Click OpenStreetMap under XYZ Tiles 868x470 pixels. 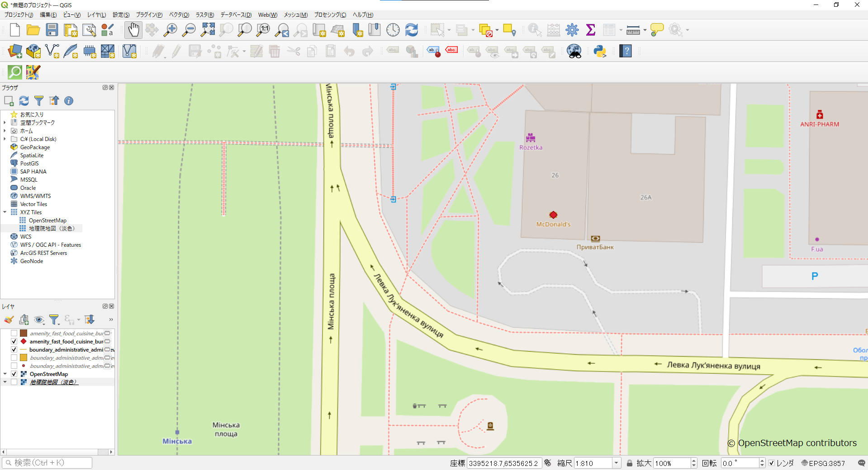[48, 220]
